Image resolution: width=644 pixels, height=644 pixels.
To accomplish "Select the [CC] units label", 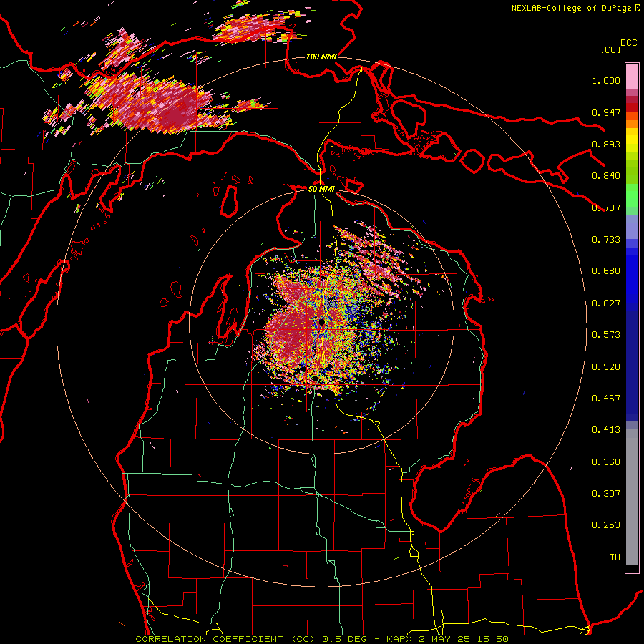I will [x=611, y=49].
